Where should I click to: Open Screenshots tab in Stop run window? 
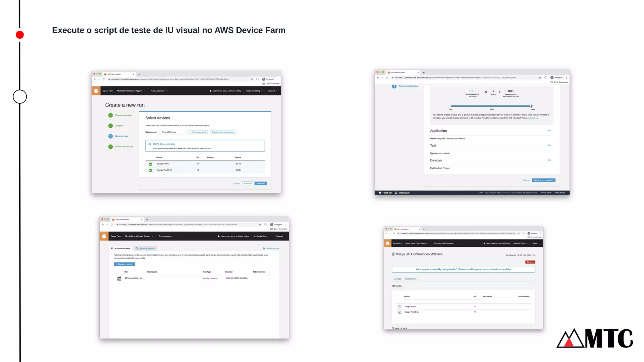[x=410, y=279]
